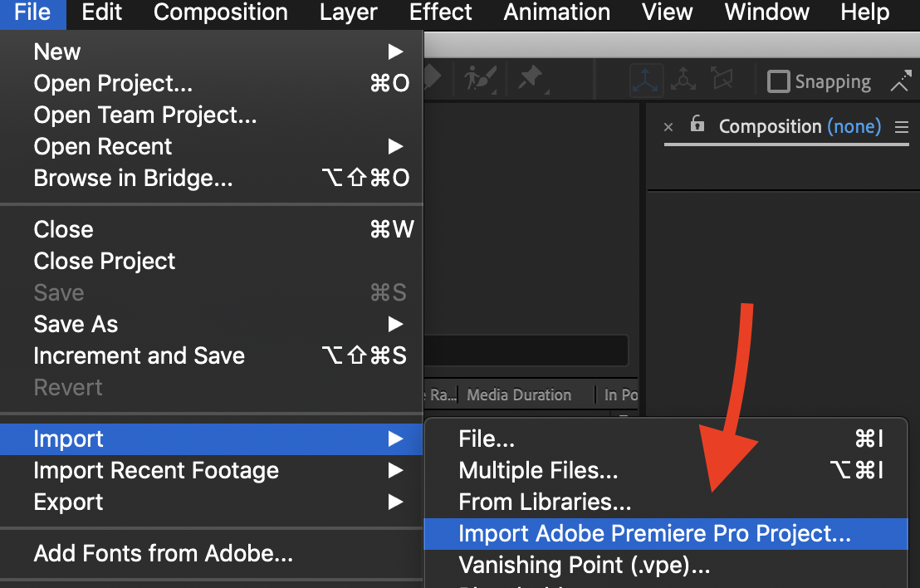920x588 pixels.
Task: Switch to View Axis mode
Action: [x=721, y=81]
